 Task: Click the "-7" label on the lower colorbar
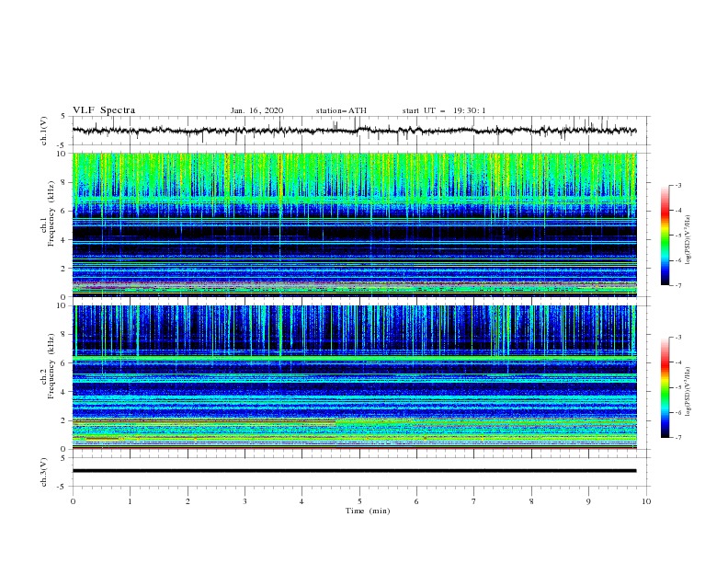[677, 438]
